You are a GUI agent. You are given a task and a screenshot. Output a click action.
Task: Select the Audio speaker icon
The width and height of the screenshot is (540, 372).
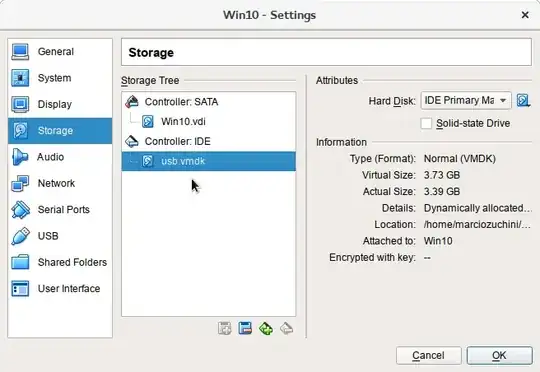point(20,157)
